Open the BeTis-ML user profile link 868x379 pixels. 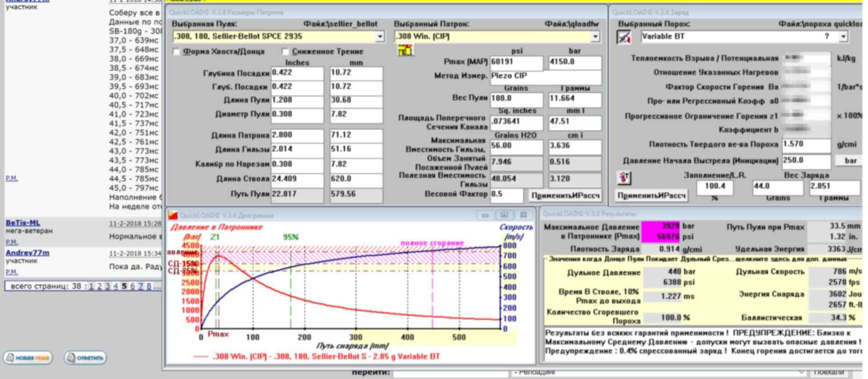[23, 223]
